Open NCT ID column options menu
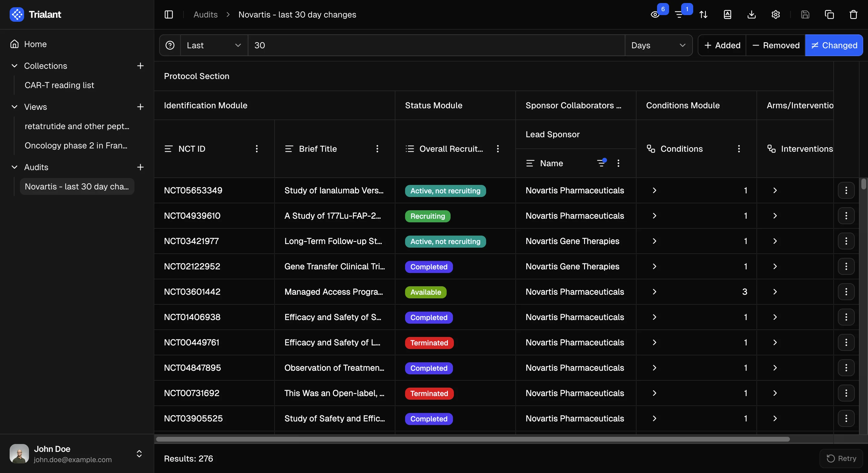The image size is (868, 473). tap(257, 149)
